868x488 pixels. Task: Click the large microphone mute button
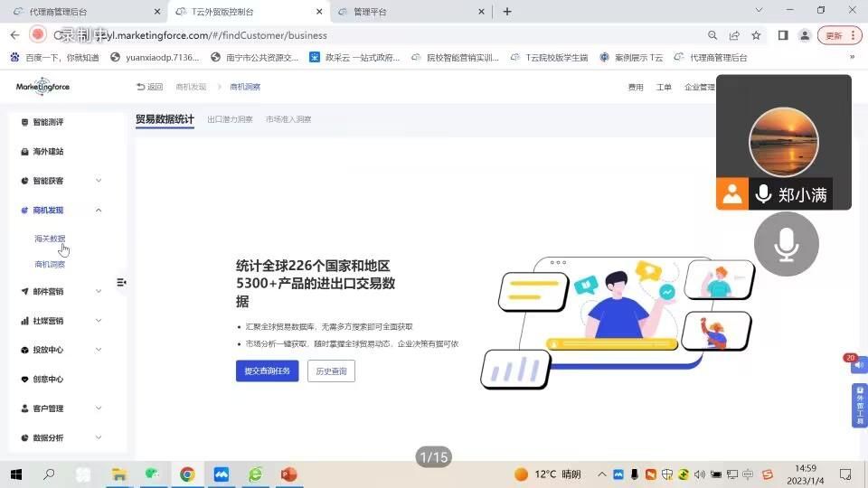pos(786,243)
